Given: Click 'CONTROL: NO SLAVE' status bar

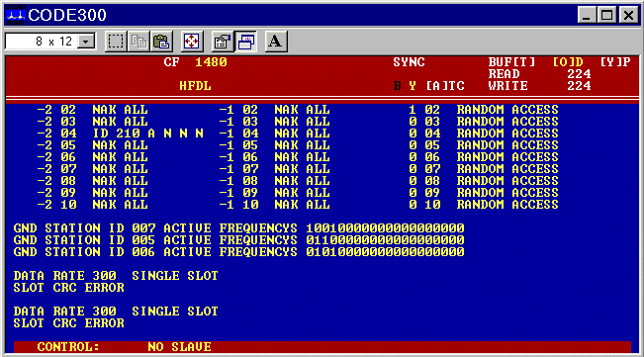Looking at the screenshot, I should click(322, 347).
